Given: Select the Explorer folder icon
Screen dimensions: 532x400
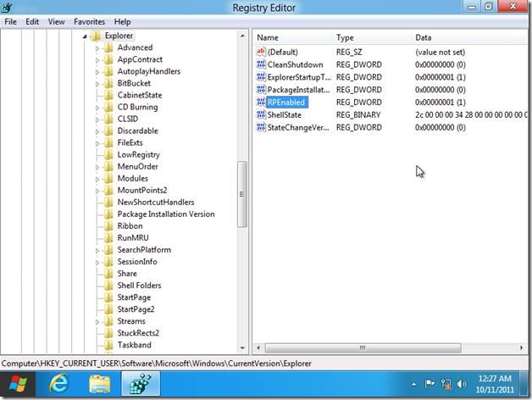Looking at the screenshot, I should [96, 36].
